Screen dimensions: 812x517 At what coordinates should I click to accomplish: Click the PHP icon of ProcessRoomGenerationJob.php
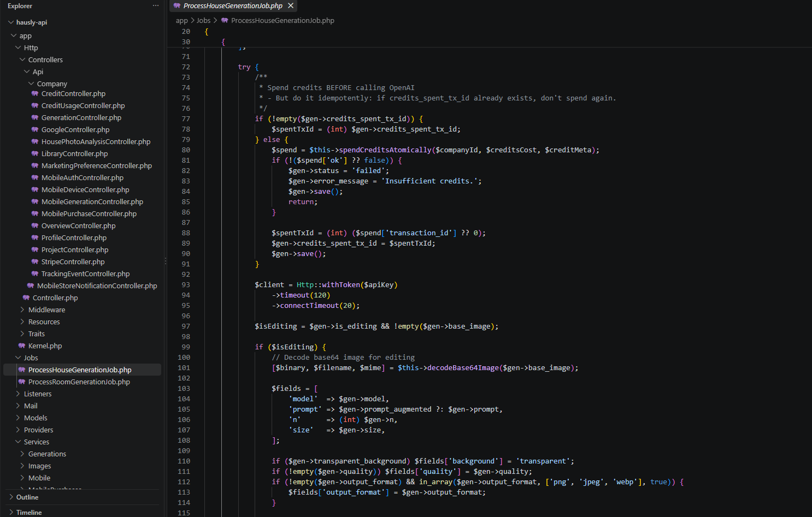coord(22,382)
